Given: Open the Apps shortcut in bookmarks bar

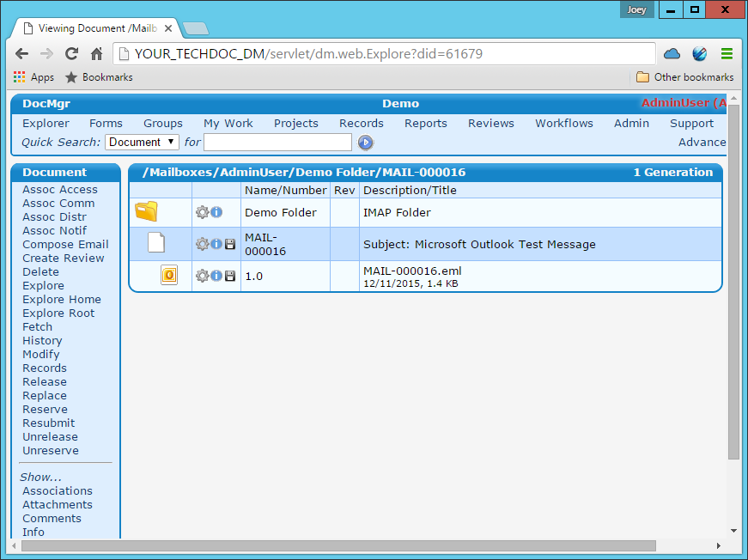Looking at the screenshot, I should 33,77.
